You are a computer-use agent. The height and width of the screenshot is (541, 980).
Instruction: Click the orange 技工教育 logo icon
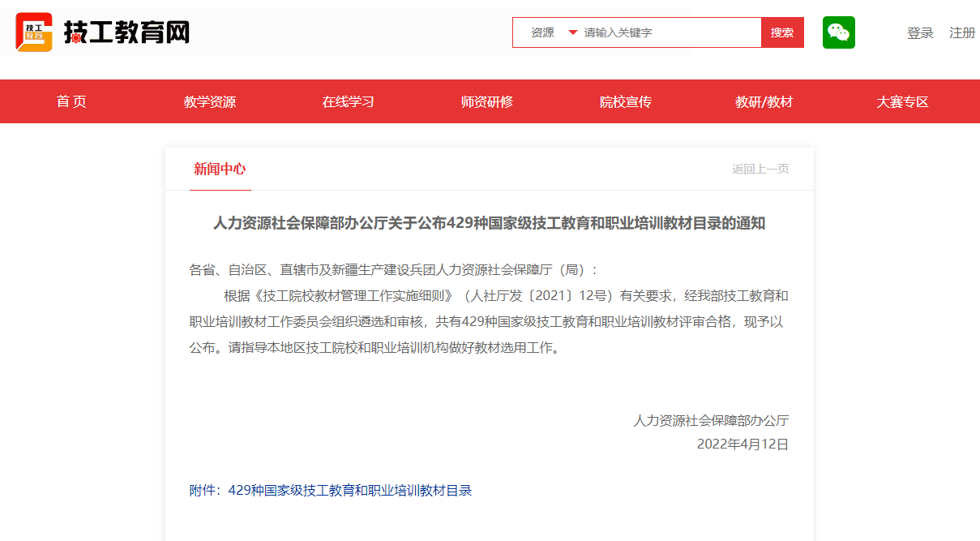pyautogui.click(x=34, y=32)
